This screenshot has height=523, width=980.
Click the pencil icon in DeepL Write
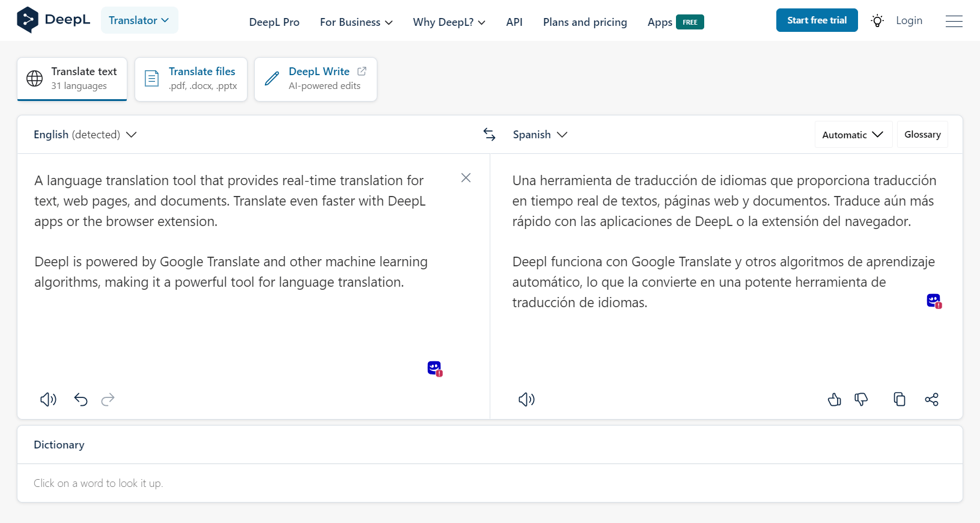272,79
